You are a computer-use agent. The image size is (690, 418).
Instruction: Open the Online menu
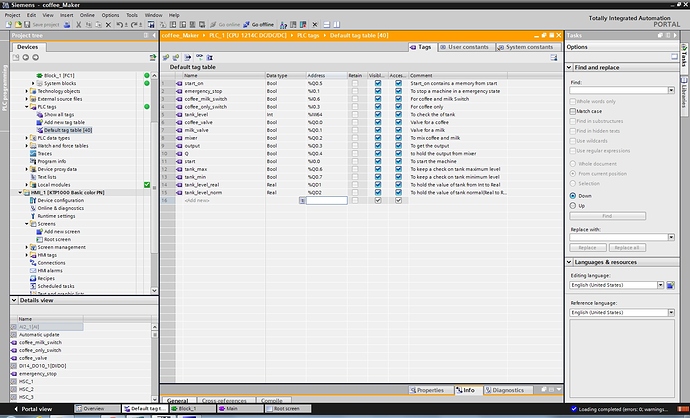tap(87, 15)
